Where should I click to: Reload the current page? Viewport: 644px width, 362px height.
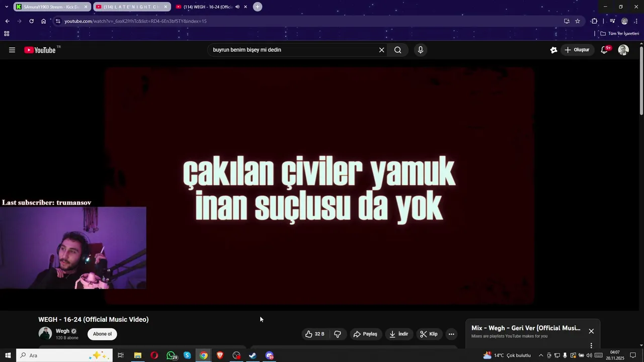(31, 21)
